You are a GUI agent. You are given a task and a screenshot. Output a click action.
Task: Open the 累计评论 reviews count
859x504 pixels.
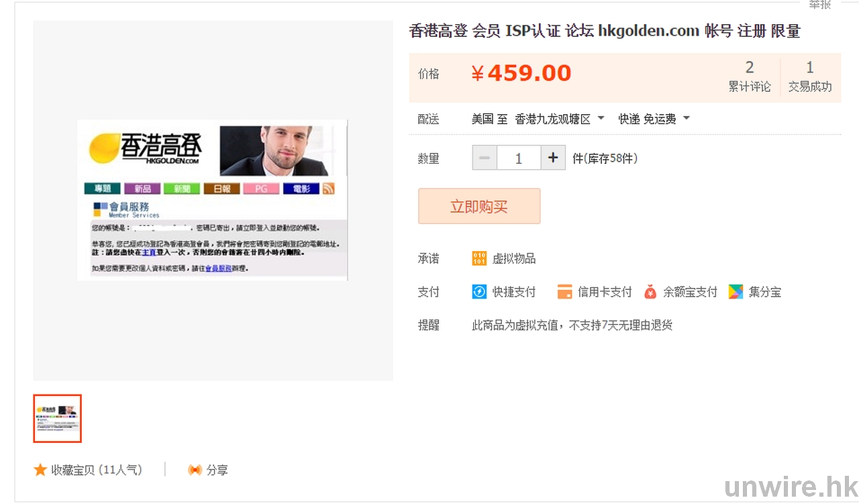coord(750,76)
